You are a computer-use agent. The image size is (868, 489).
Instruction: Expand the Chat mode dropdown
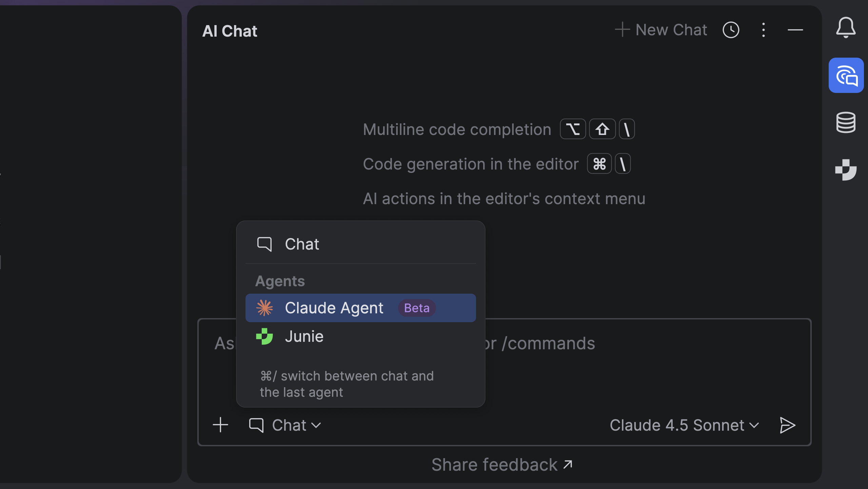point(285,425)
